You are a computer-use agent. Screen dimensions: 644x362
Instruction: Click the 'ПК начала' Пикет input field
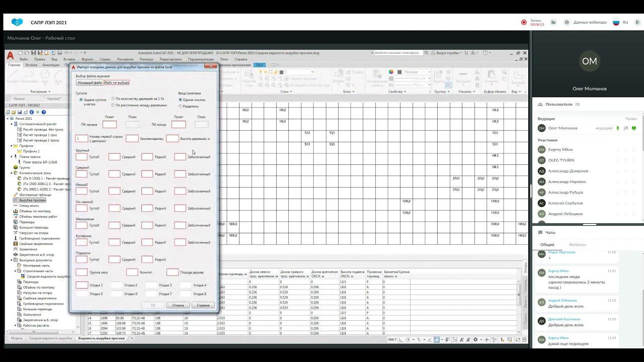pyautogui.click(x=109, y=124)
